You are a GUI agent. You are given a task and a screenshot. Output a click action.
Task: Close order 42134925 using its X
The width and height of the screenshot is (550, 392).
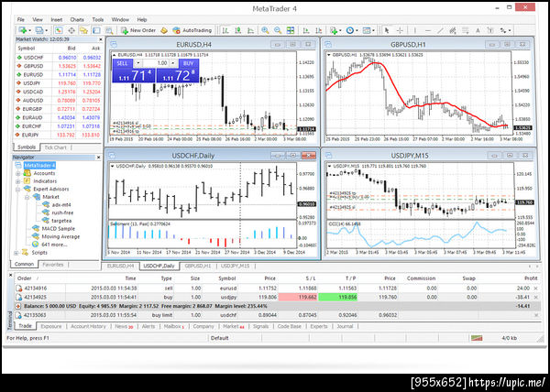[535, 297]
